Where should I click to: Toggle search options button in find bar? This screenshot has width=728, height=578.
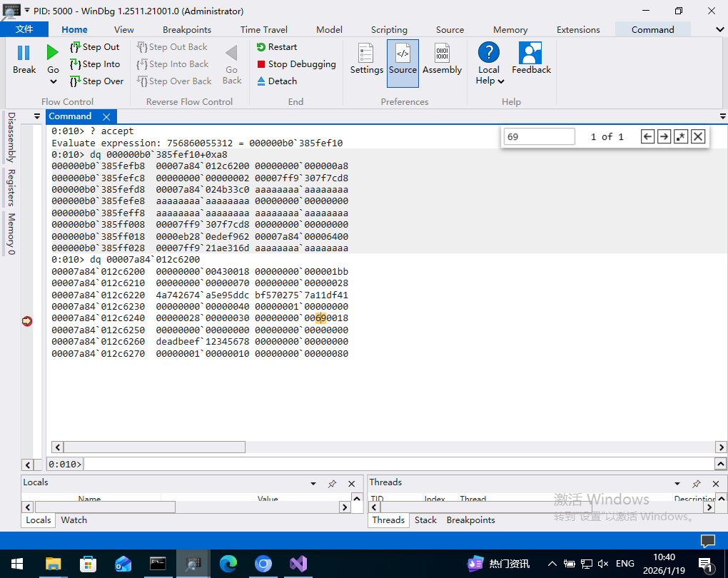pos(681,136)
